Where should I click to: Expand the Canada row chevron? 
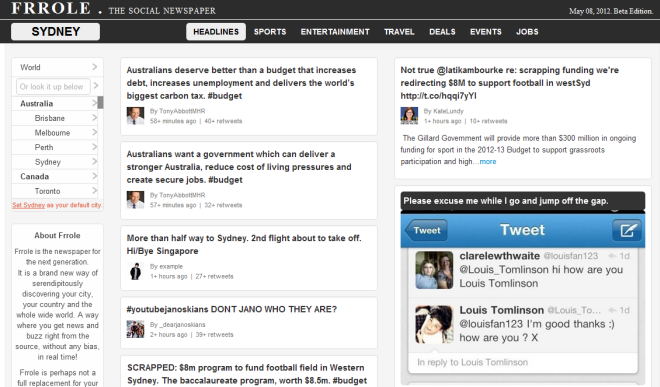94,176
